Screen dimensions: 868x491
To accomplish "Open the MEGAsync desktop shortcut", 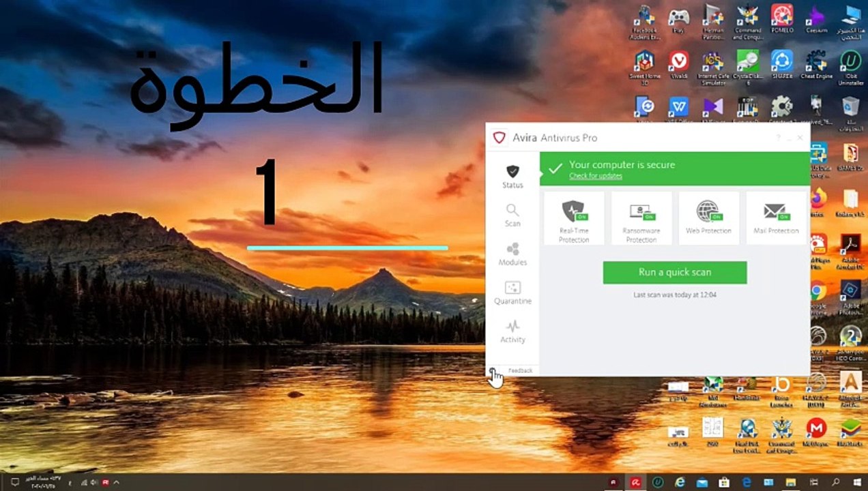I will 816,432.
